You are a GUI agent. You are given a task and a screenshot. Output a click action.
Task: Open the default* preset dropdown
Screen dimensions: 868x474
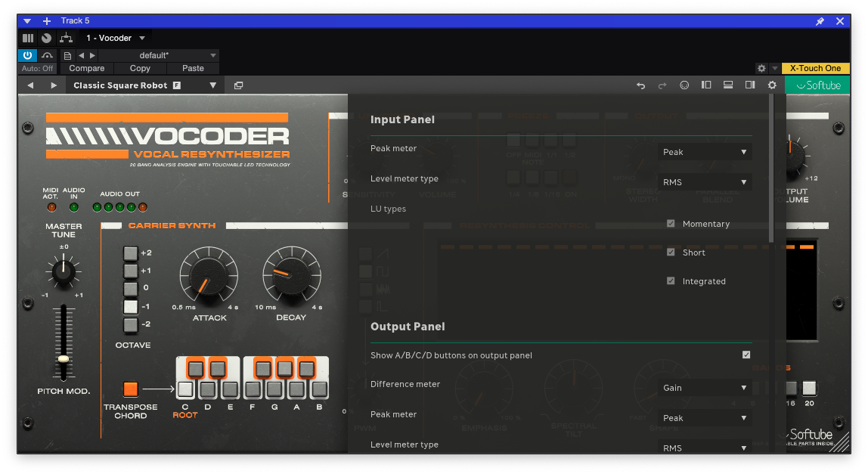click(x=160, y=55)
